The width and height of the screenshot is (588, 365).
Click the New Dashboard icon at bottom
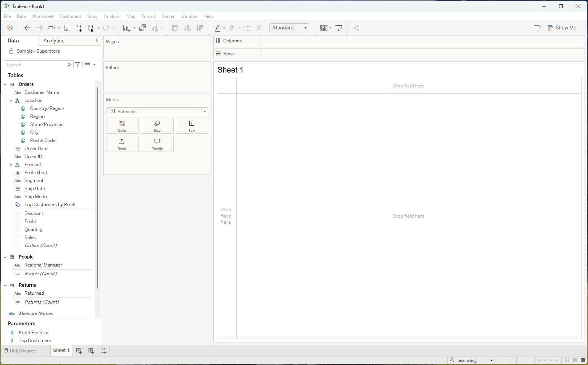[x=91, y=350]
